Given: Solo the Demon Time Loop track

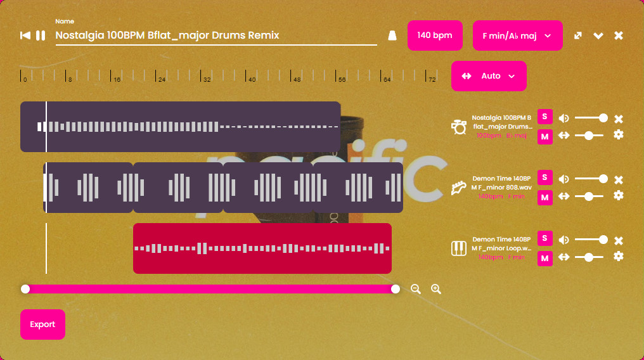Looking at the screenshot, I should tap(544, 238).
